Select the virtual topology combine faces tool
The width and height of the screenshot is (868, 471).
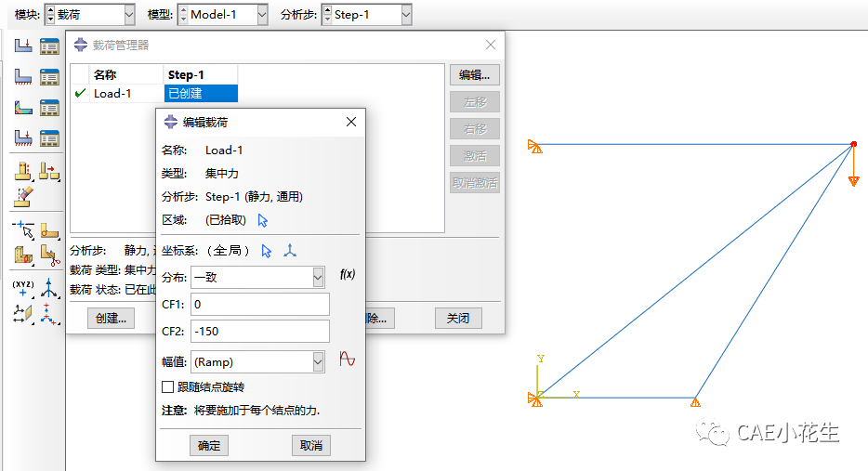pyautogui.click(x=22, y=171)
